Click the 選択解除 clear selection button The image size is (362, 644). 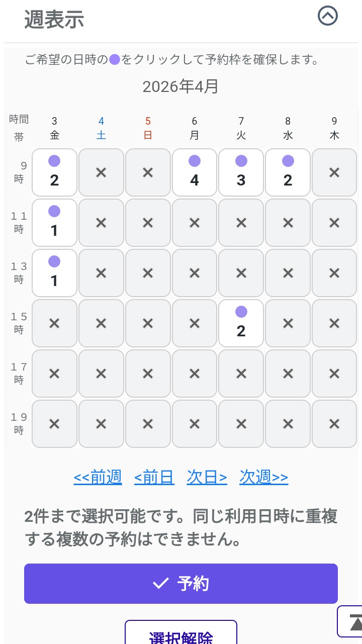tap(181, 634)
